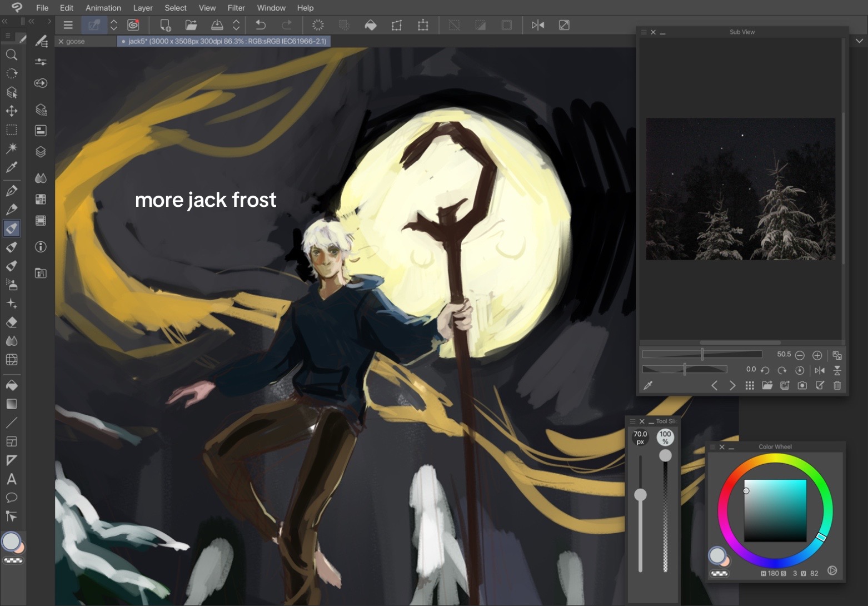The image size is (868, 606).
Task: Expand the up-down arrows beside the touch gesture icon
Action: 113,25
